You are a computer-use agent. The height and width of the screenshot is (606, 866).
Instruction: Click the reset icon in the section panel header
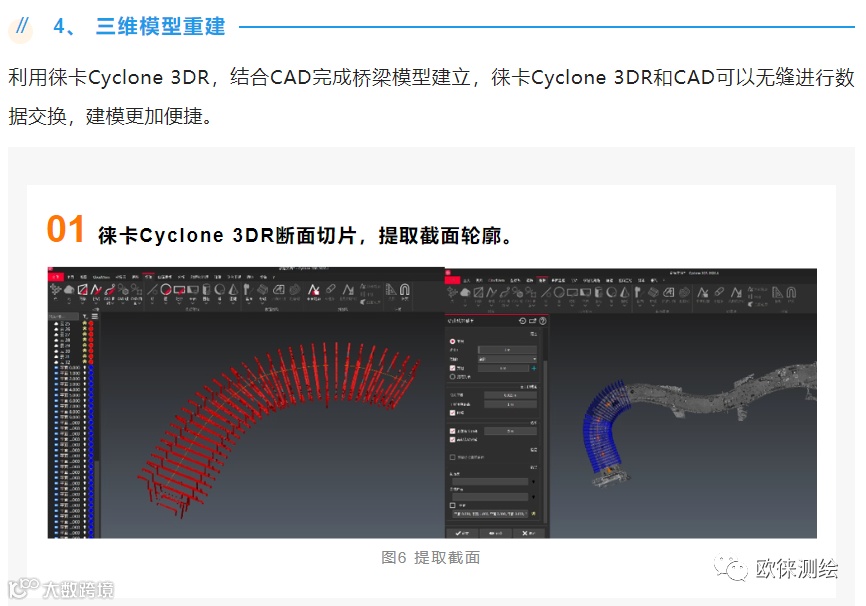522,320
